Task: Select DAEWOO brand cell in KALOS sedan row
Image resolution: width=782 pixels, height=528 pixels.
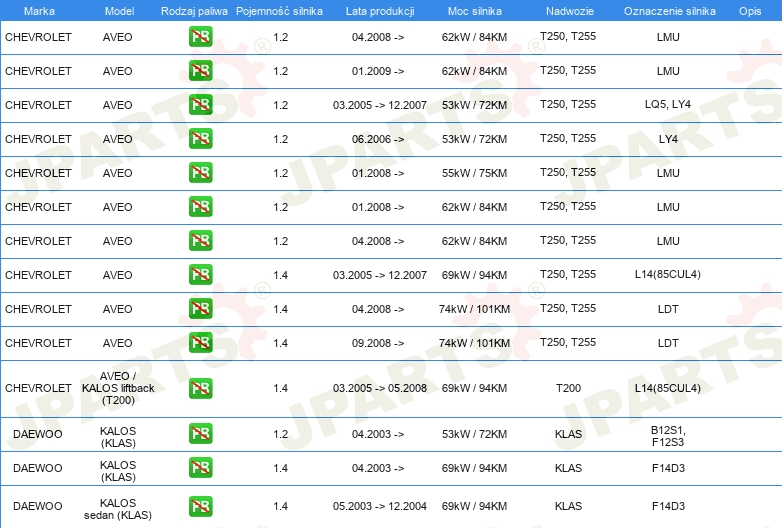Action: tap(38, 506)
